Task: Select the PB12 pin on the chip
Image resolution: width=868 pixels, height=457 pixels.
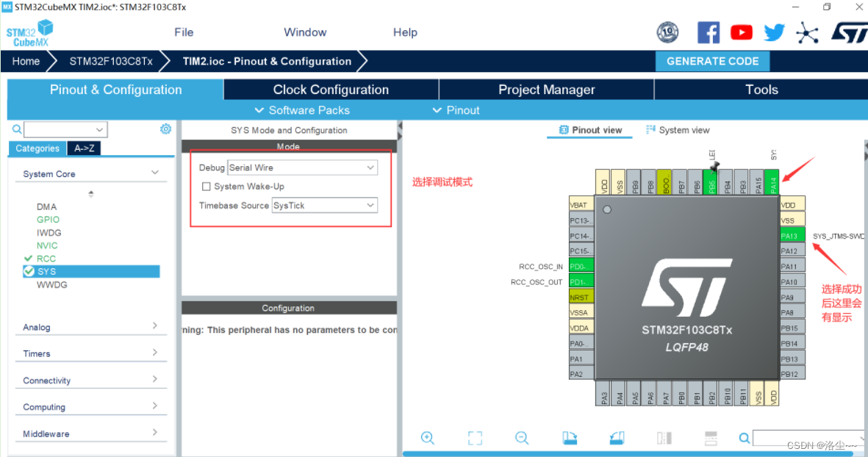Action: click(792, 374)
